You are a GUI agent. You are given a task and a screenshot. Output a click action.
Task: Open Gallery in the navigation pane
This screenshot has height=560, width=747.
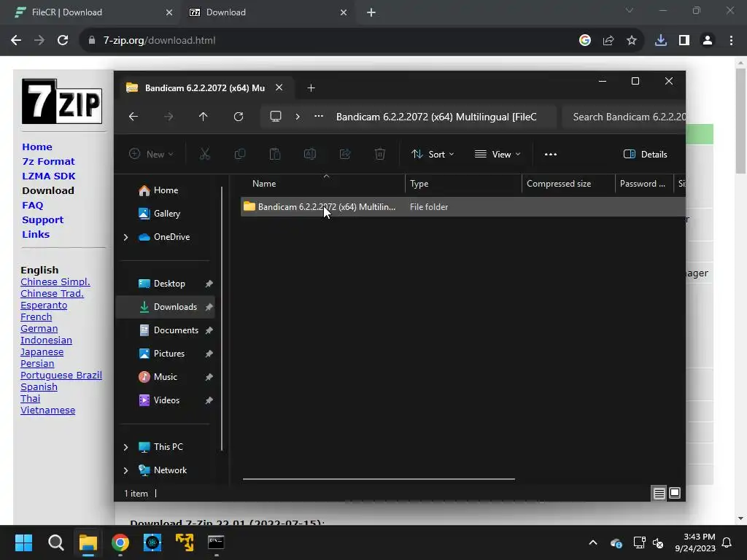point(166,214)
